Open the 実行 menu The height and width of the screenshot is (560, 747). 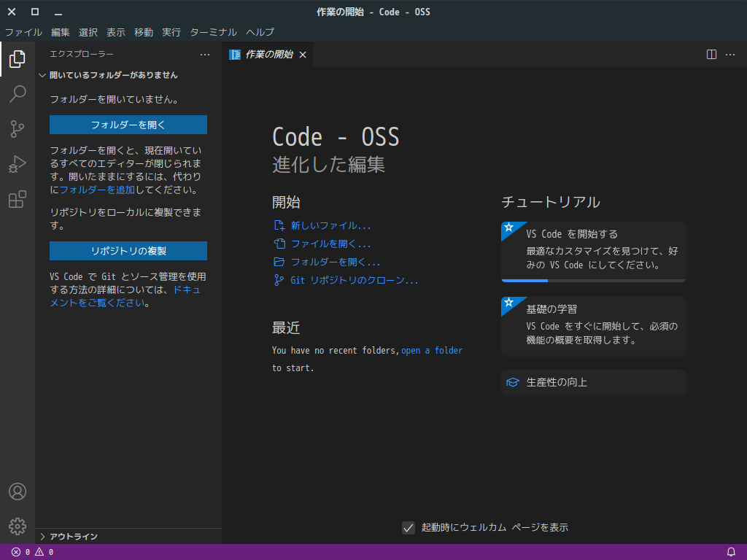tap(171, 32)
